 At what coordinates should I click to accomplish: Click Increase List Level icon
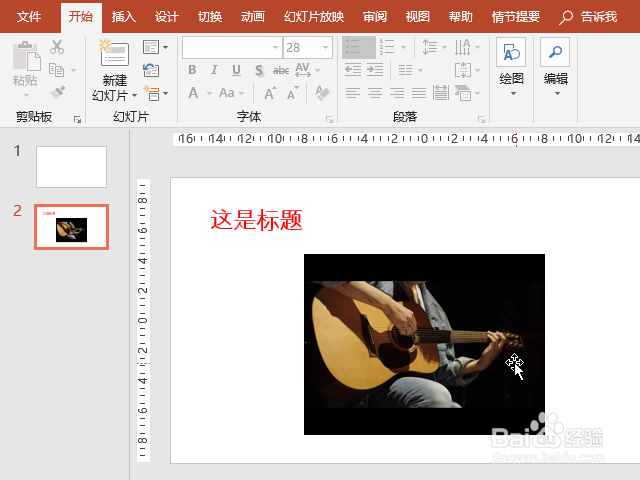(x=375, y=70)
